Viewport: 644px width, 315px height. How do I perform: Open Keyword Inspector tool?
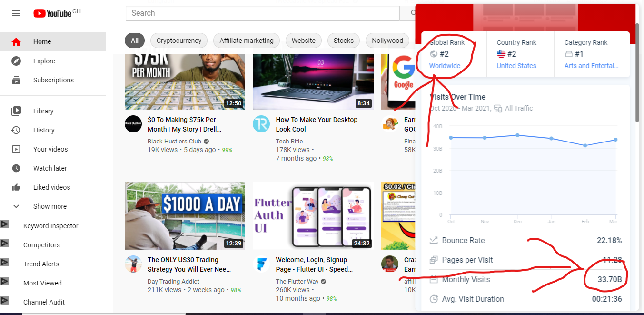(x=51, y=226)
